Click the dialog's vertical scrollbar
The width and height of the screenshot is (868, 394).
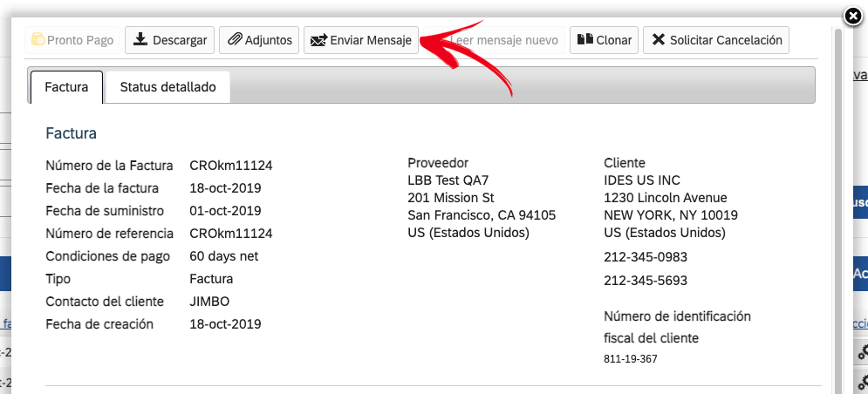click(x=837, y=210)
